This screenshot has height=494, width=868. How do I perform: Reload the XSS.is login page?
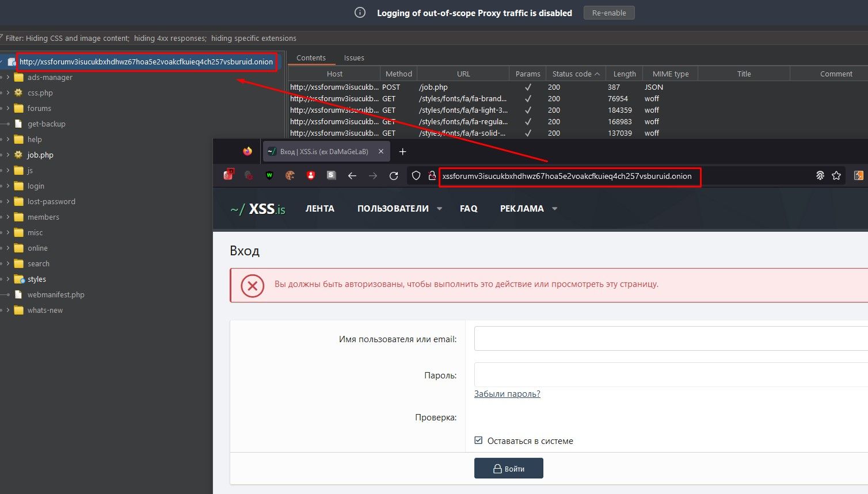pos(394,175)
